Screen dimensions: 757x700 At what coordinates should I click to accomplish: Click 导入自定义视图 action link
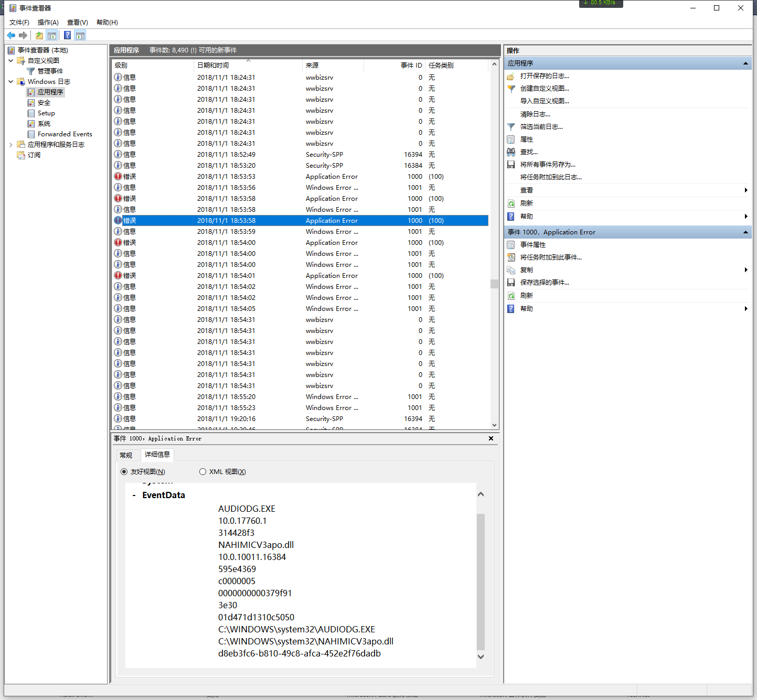coord(545,101)
